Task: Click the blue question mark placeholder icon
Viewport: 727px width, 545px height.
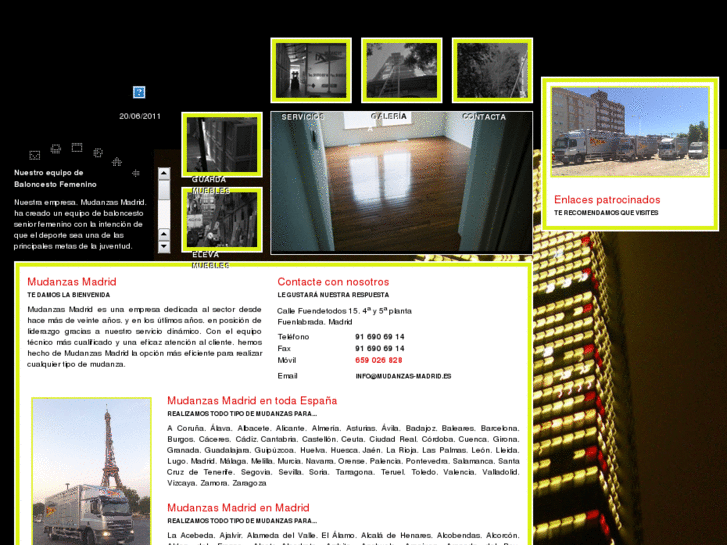Action: [139, 92]
